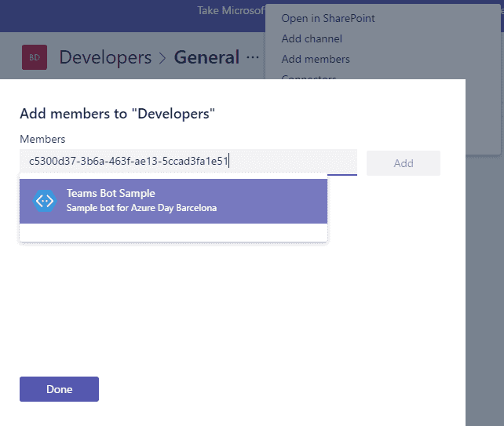The image size is (504, 426).
Task: Click the Done button
Action: (x=59, y=389)
